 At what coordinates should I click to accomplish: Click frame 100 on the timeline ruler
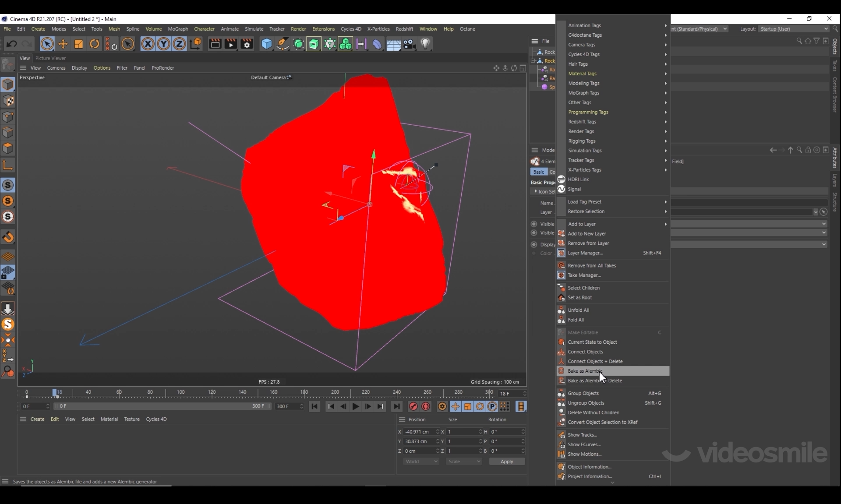point(181,392)
